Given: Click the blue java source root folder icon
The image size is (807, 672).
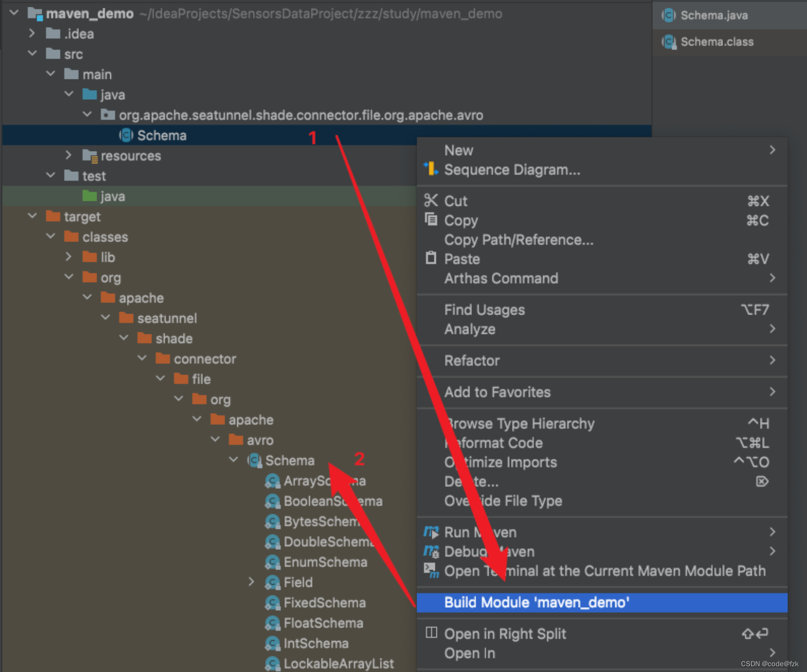Looking at the screenshot, I should click(90, 95).
